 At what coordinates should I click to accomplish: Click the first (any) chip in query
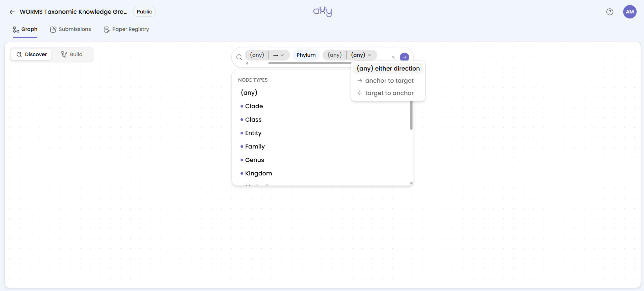(x=257, y=55)
